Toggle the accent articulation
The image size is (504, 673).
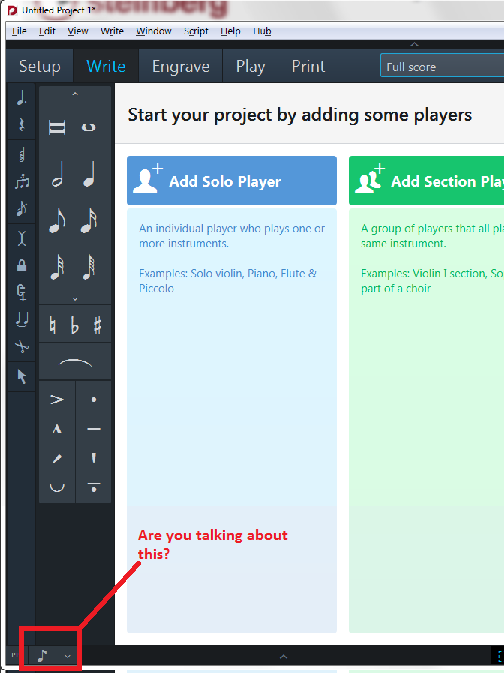57,400
